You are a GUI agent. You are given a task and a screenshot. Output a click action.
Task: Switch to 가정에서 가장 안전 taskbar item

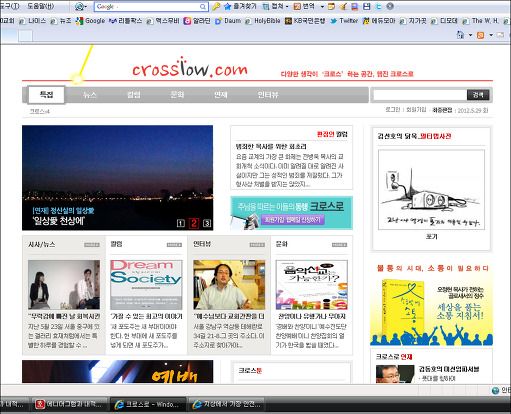227,404
